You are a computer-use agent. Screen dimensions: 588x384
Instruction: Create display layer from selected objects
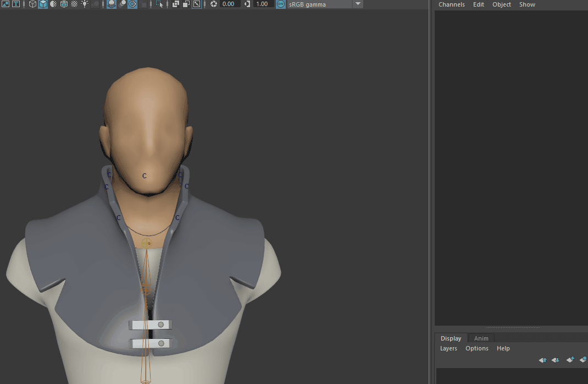584,359
